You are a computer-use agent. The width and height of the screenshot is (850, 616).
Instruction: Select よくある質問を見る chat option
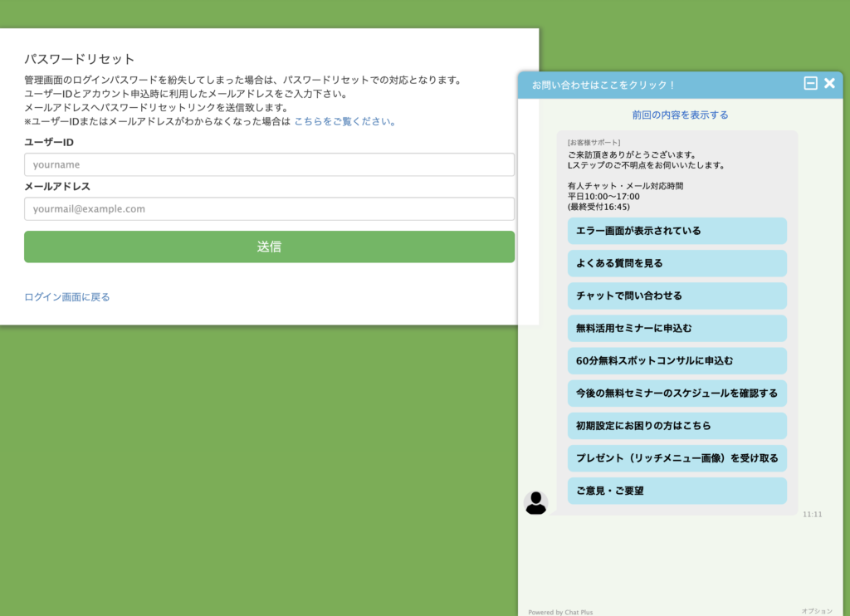click(677, 263)
